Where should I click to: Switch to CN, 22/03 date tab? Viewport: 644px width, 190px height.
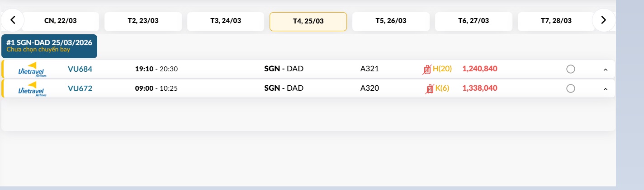coord(61,21)
